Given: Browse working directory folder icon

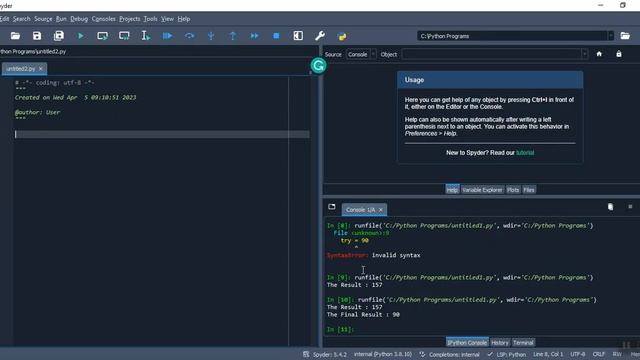Looking at the screenshot, I should click(625, 36).
